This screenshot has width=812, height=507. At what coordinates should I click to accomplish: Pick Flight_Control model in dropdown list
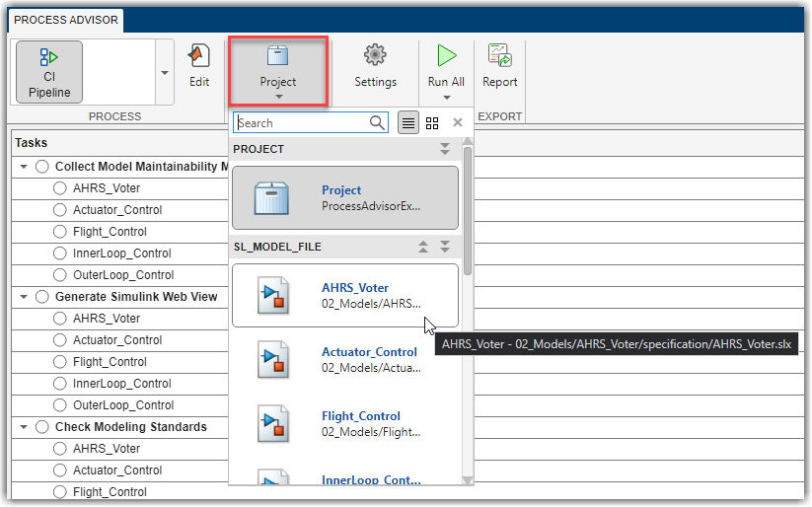(x=345, y=423)
